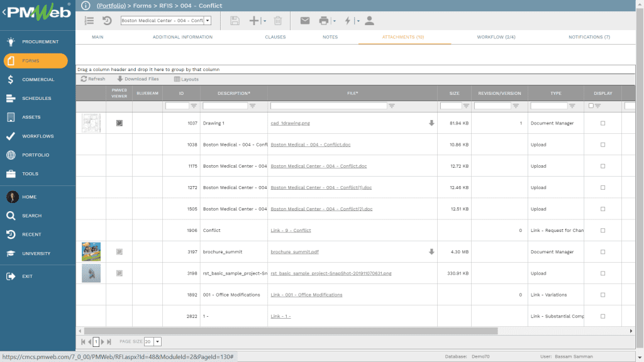Open the Page Size dropdown
Image resolution: width=644 pixels, height=362 pixels.
(157, 341)
